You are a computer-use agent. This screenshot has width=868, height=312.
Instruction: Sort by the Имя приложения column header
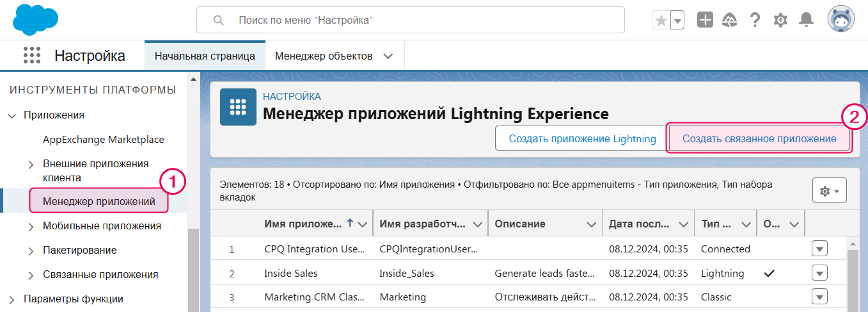pos(304,224)
